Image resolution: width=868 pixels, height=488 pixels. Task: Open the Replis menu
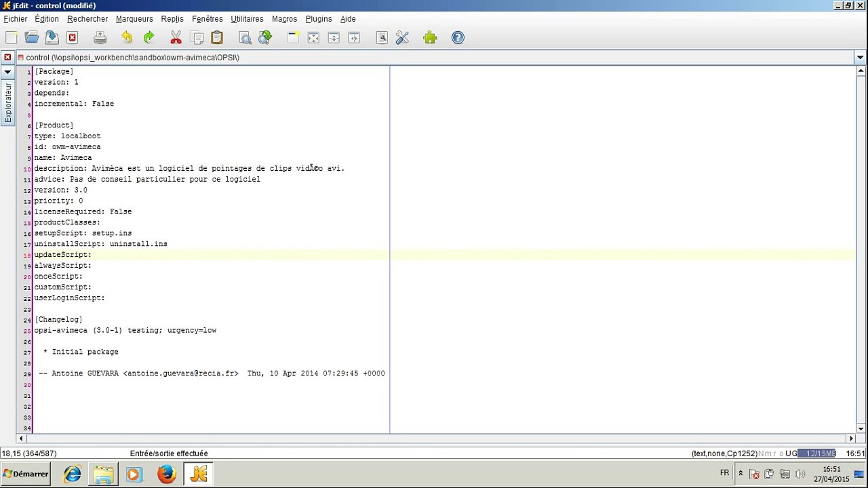coord(172,19)
